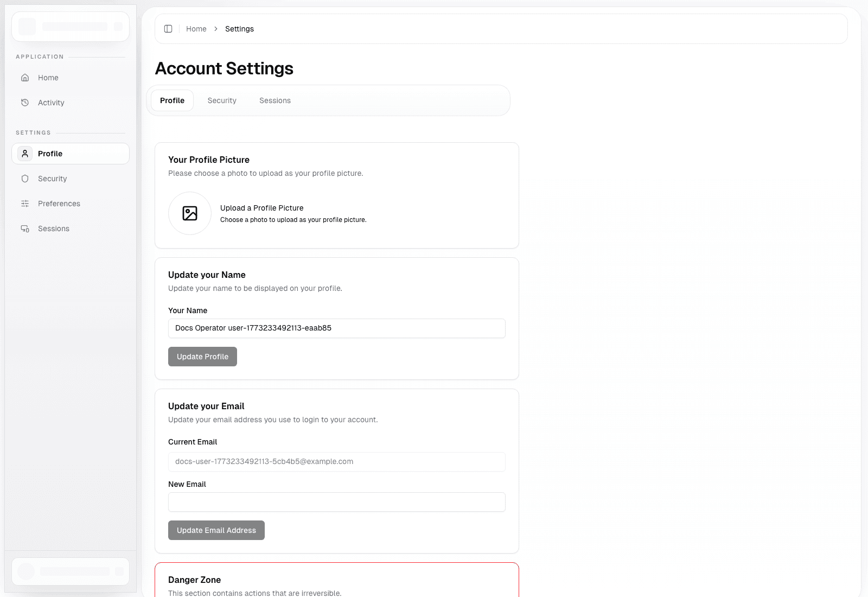
Task: Click the image icon to upload profile picture
Action: point(189,213)
